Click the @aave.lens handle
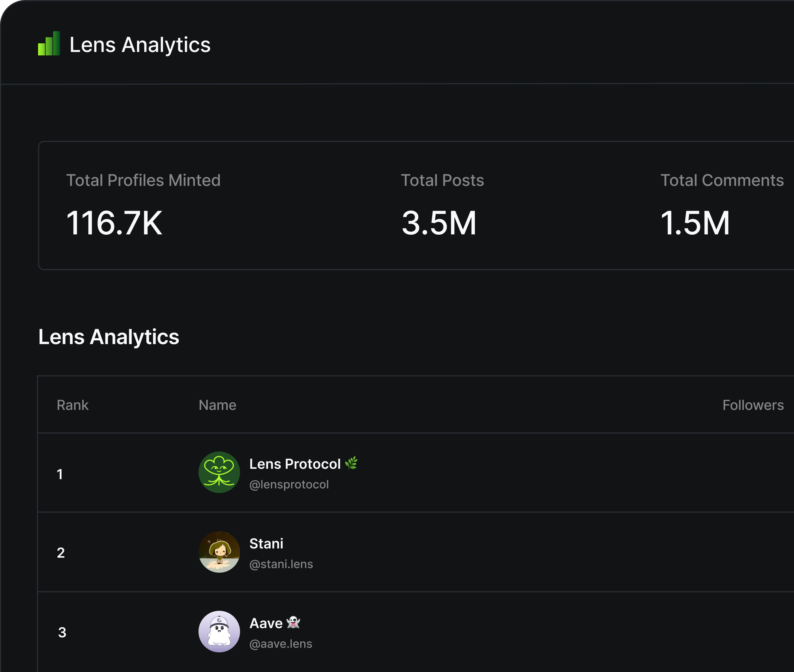Screen dimensions: 794x672 point(281,643)
